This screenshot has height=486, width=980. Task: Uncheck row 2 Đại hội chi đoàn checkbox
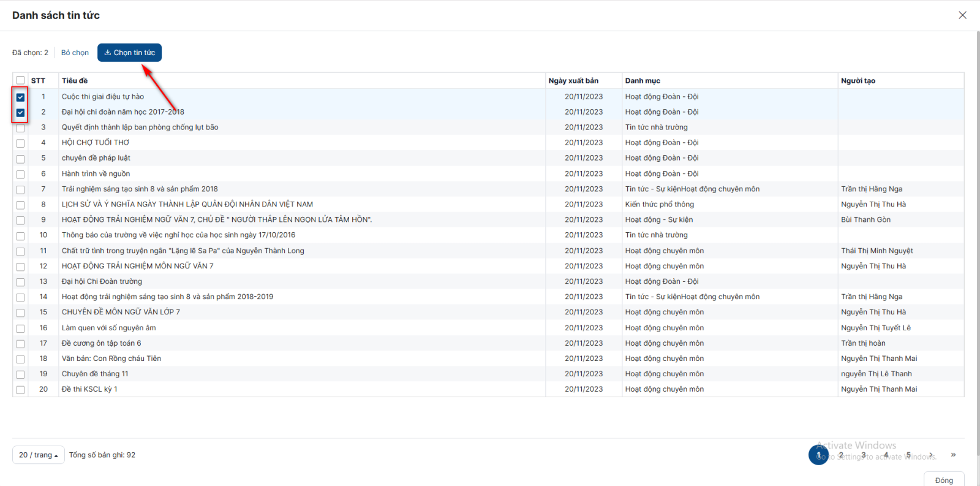(20, 113)
